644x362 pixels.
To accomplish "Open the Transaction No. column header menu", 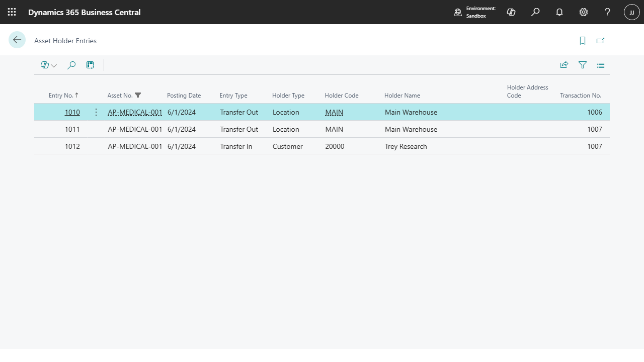I will click(581, 96).
